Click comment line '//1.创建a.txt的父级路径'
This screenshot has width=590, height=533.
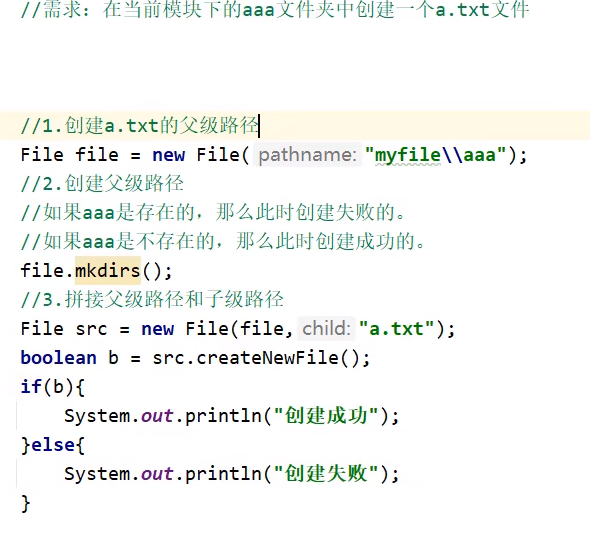pyautogui.click(x=140, y=125)
